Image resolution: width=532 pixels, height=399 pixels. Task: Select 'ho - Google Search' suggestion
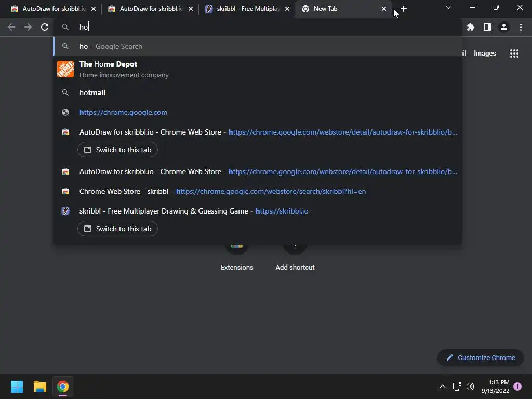[258, 46]
